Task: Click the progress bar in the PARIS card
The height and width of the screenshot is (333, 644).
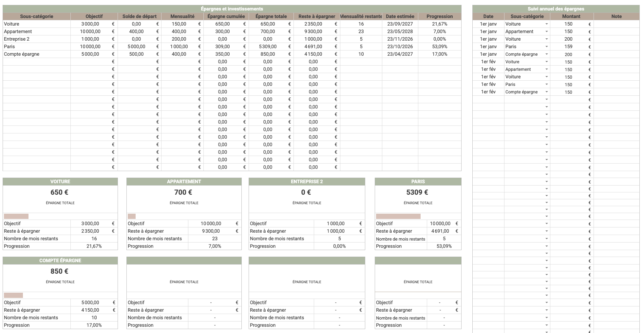Action: (398, 216)
